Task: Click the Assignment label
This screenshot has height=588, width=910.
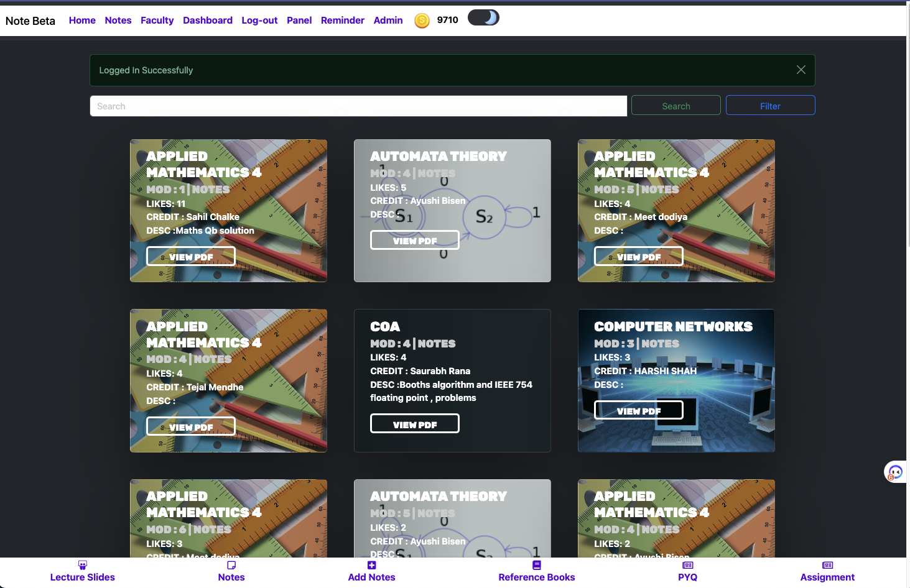Action: click(828, 577)
